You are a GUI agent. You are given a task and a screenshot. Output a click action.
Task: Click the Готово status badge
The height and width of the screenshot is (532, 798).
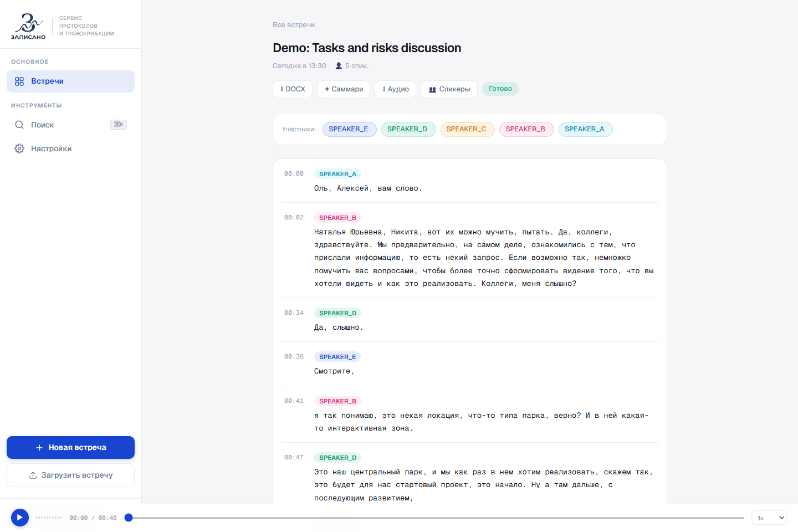(500, 89)
